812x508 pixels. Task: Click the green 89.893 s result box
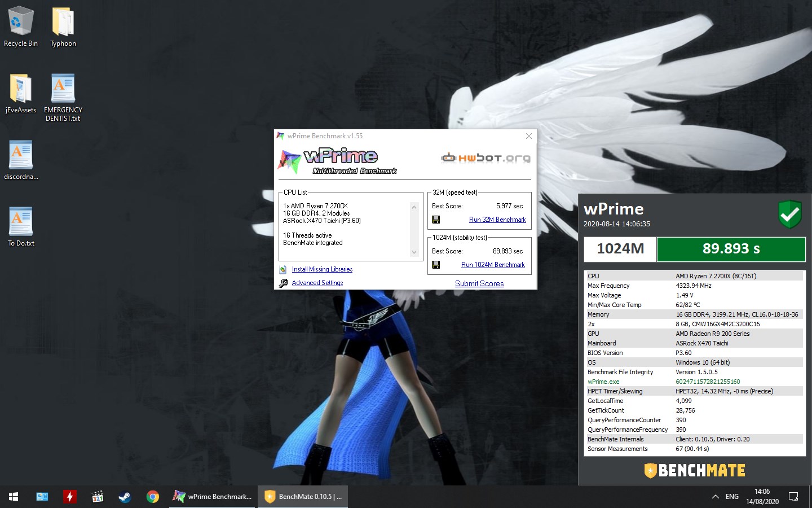[731, 249]
